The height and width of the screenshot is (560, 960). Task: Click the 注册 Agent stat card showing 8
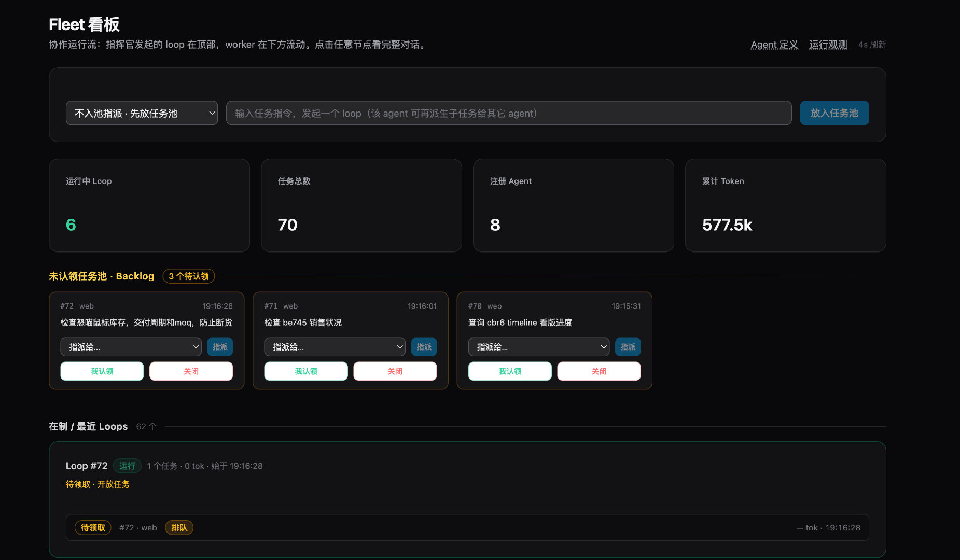click(574, 205)
